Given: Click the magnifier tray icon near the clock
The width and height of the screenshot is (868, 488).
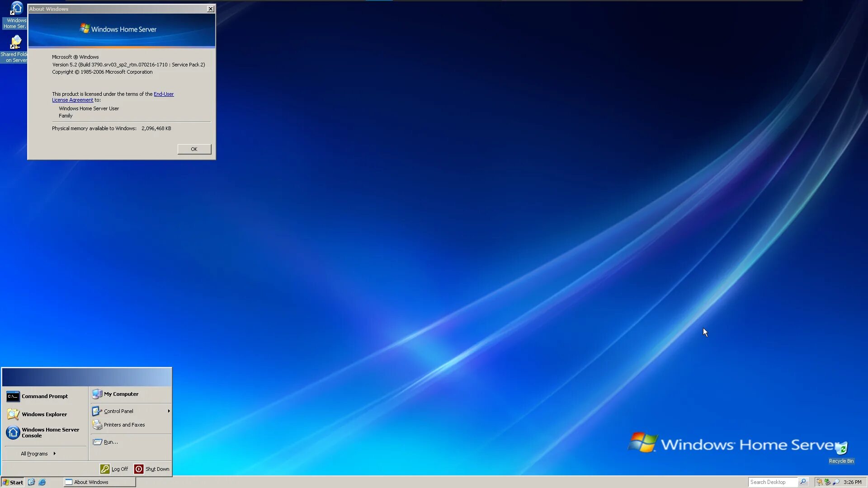Looking at the screenshot, I should 836,482.
